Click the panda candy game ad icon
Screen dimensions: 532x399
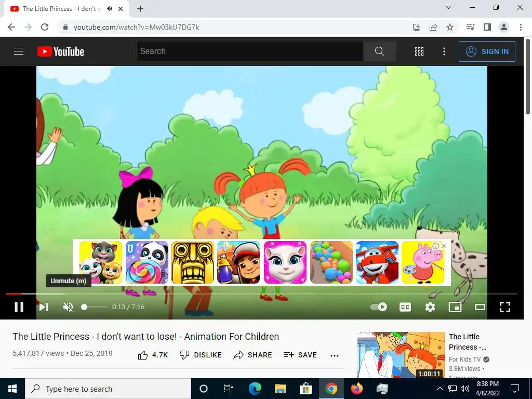tap(147, 262)
